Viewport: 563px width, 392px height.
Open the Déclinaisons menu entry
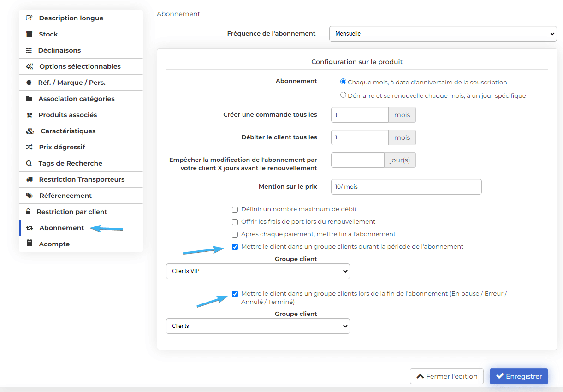[81, 50]
